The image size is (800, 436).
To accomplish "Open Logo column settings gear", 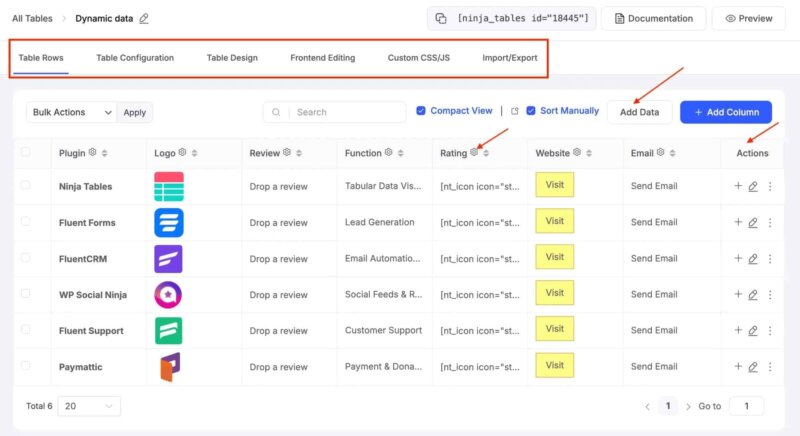I will pos(182,152).
